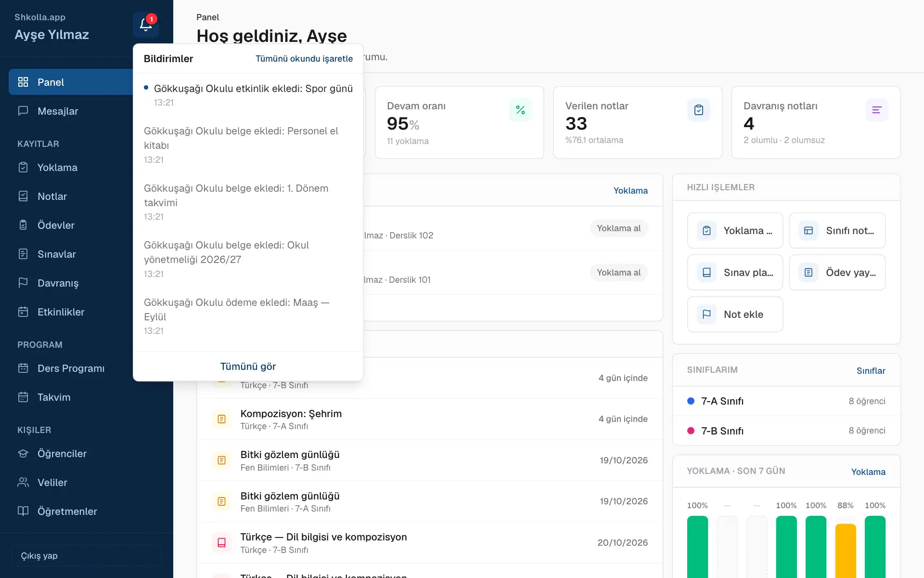Click the Not ekle quick action

735,315
